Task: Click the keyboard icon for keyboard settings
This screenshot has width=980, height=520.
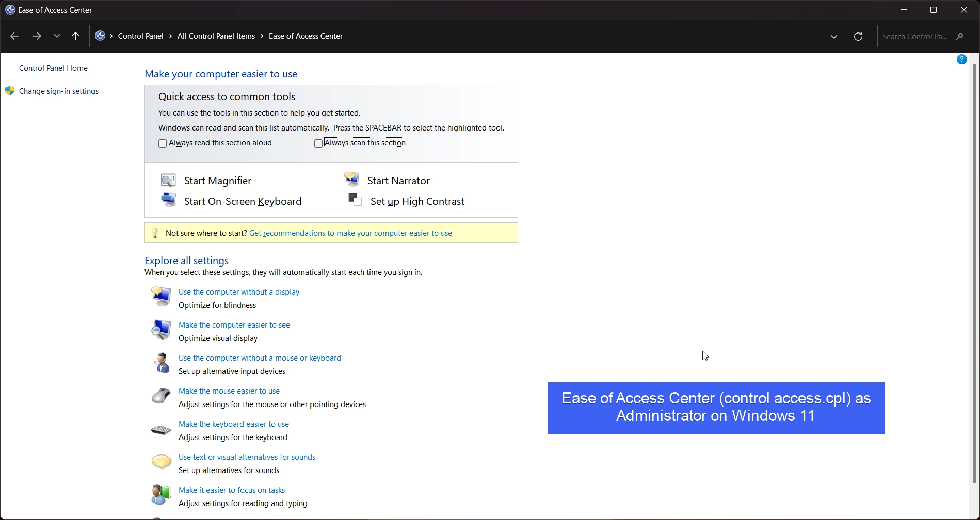Action: tap(161, 430)
